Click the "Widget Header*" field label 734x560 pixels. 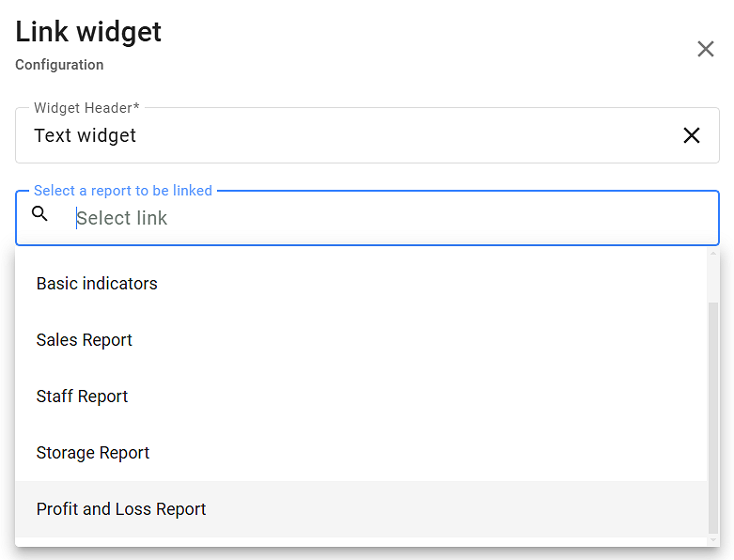pos(86,108)
